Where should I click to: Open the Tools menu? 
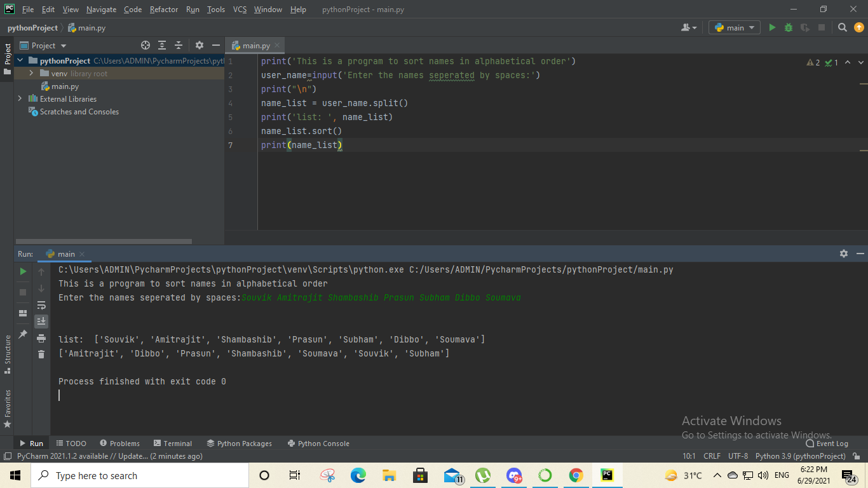tap(216, 10)
